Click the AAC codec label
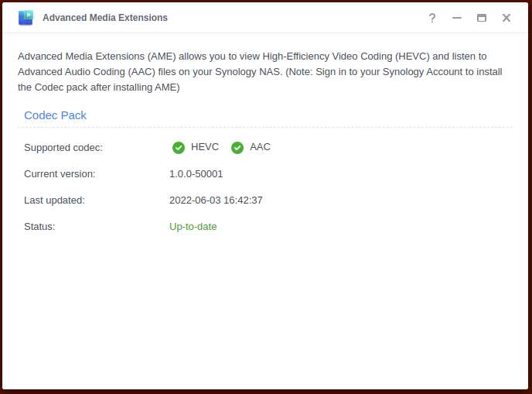Screen dimensions: 532x394 [x=260, y=147]
